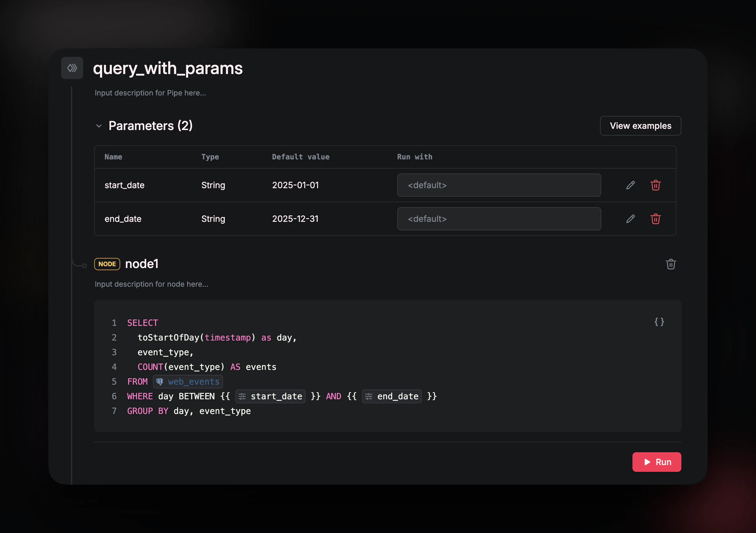Click the start_date Run with input field

[x=498, y=185]
